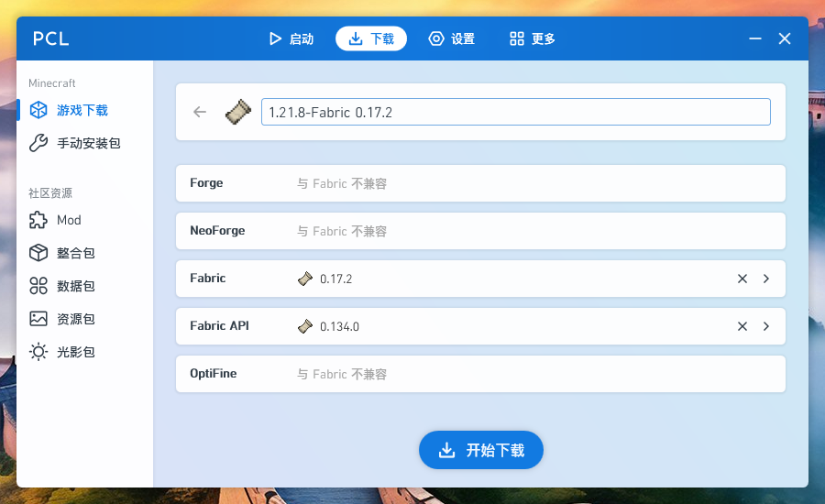Expand the Fabric version list chevron
The width and height of the screenshot is (825, 504).
[766, 279]
